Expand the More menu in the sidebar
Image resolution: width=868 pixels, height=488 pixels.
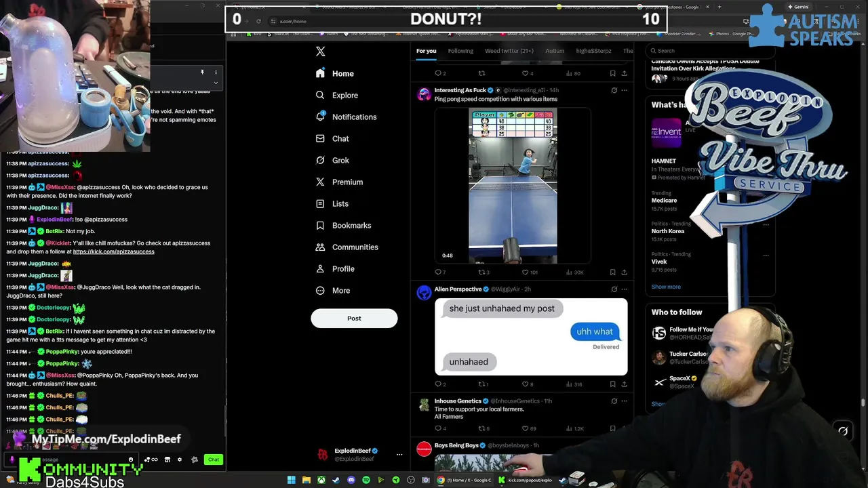333,290
